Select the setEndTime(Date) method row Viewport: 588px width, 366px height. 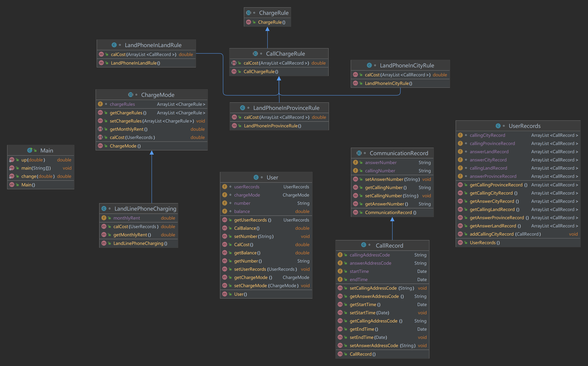[x=368, y=337]
